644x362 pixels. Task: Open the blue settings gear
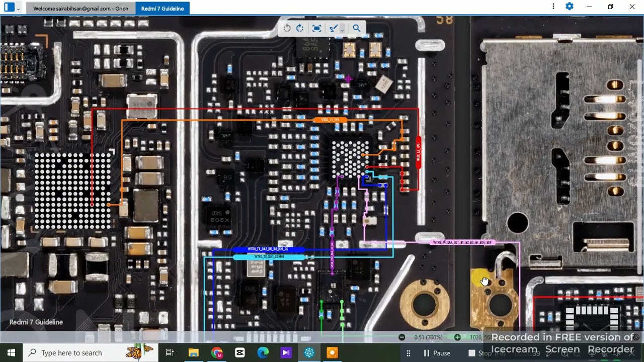[570, 7]
